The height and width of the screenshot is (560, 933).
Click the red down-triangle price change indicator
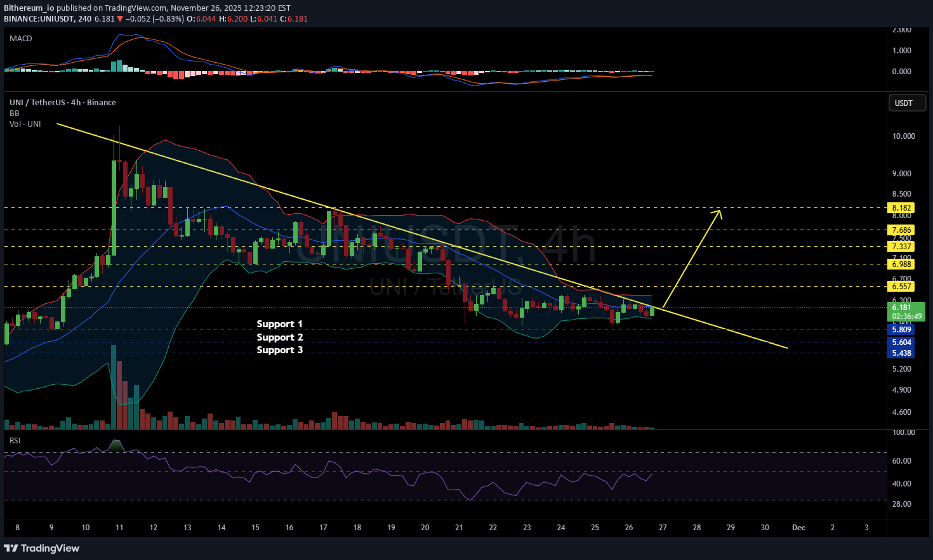(120, 19)
